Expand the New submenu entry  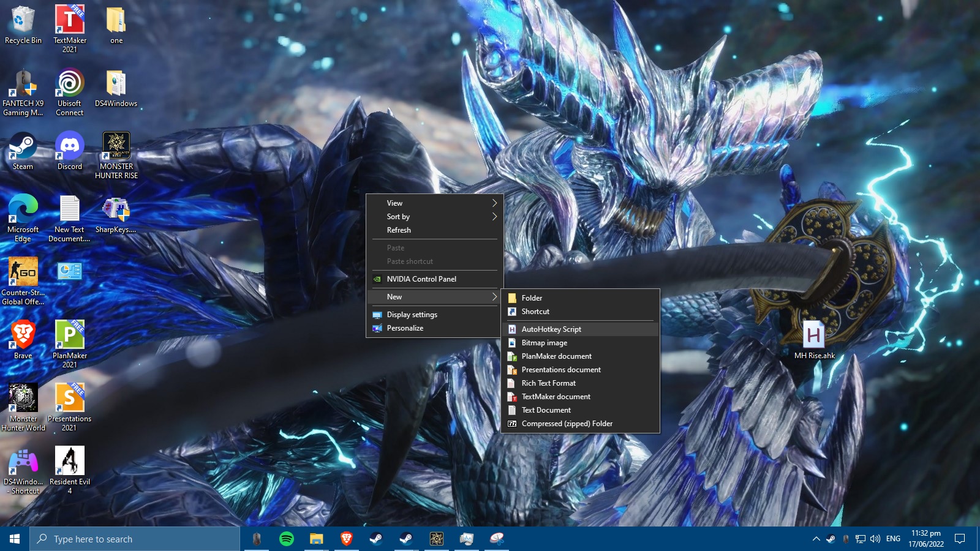(435, 297)
